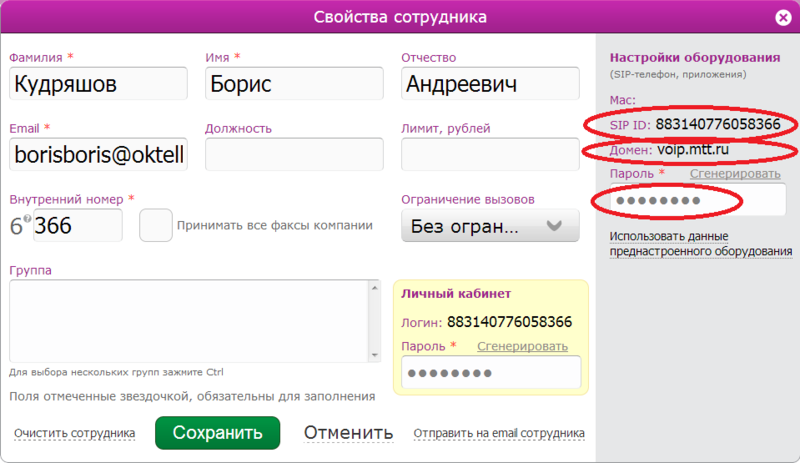Screen dimensions: 800x463
Task: Click Очистить сотрудника link
Action: click(x=75, y=434)
